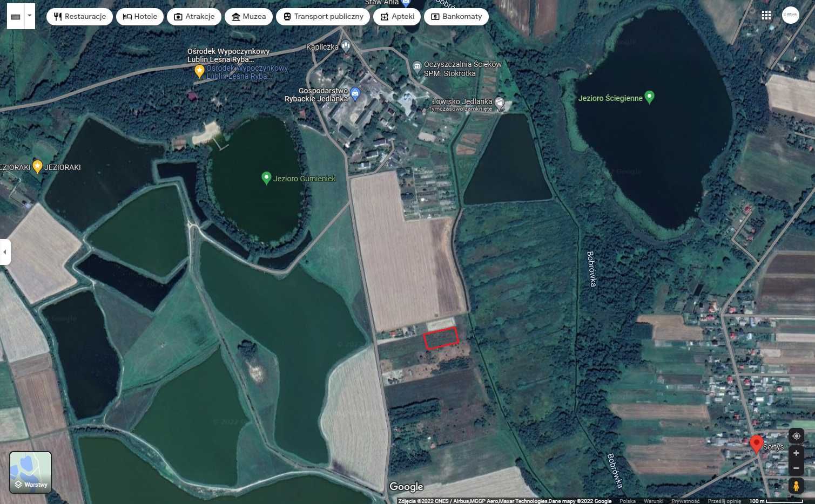Open the Oczyszczalnia Ścieków marker
The height and width of the screenshot is (504, 815).
pos(417,67)
